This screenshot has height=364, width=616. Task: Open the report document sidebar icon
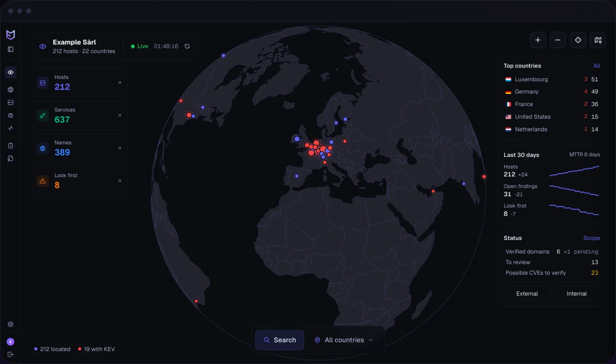(x=11, y=159)
